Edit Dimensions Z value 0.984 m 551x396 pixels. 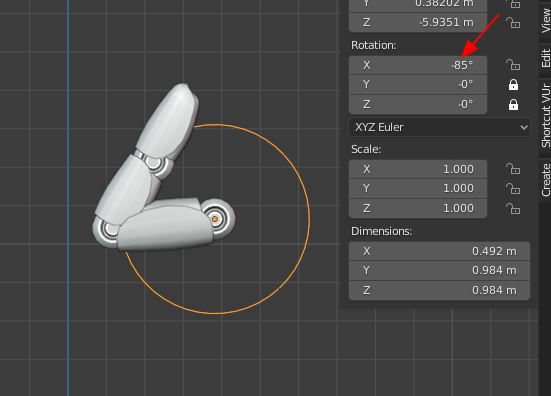[439, 290]
